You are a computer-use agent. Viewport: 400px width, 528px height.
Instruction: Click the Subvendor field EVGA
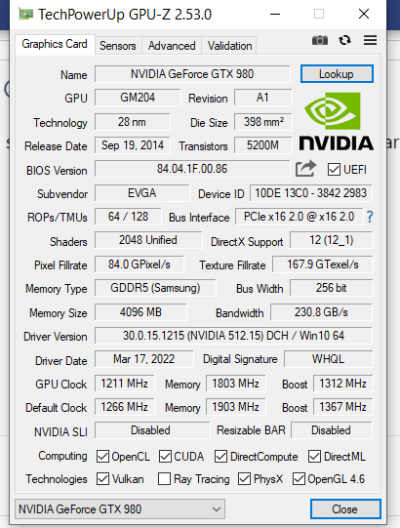pyautogui.click(x=142, y=193)
